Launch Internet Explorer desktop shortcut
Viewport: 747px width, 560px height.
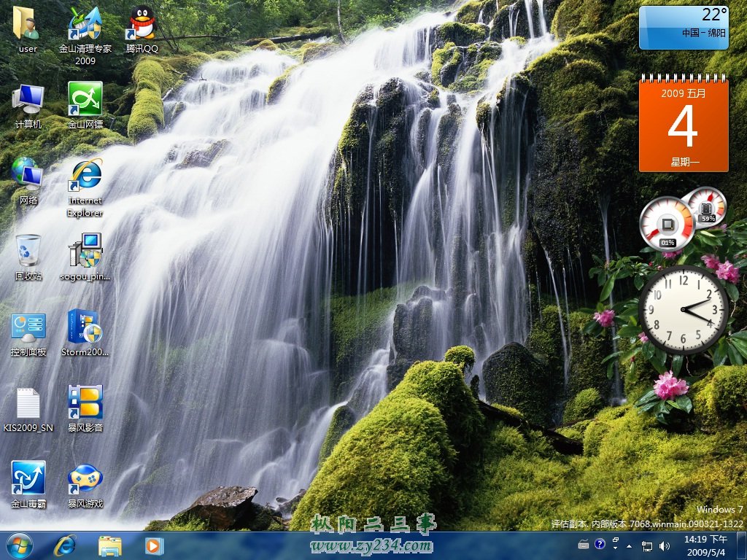[85, 187]
